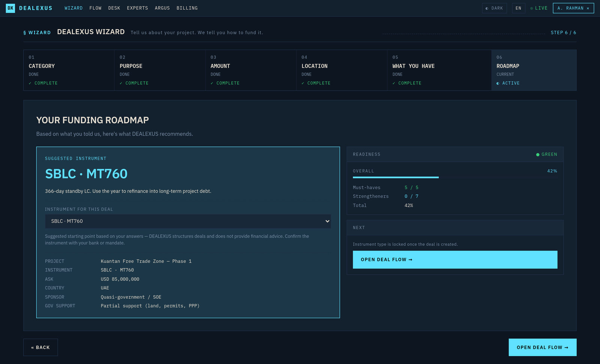Click the Must-haves 5 / 5 value
This screenshot has height=364, width=600.
coord(411,187)
